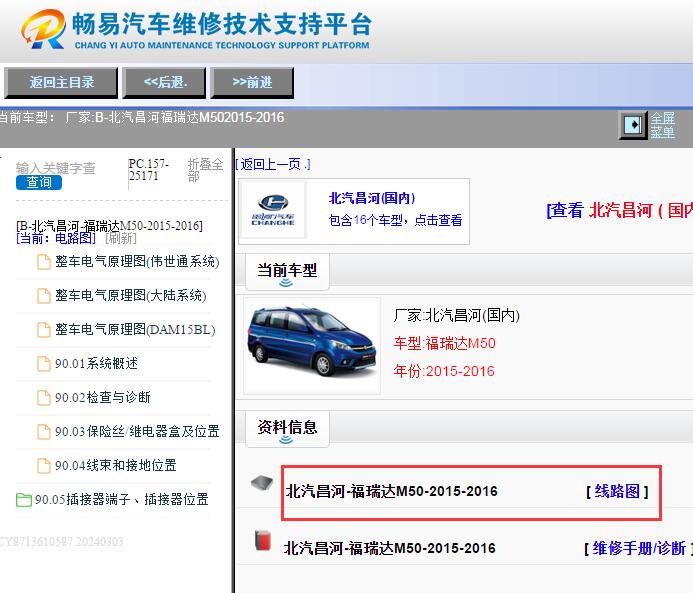The width and height of the screenshot is (693, 593).
Task: Open 90.02检查与诊断 tree item
Action: coord(103,398)
